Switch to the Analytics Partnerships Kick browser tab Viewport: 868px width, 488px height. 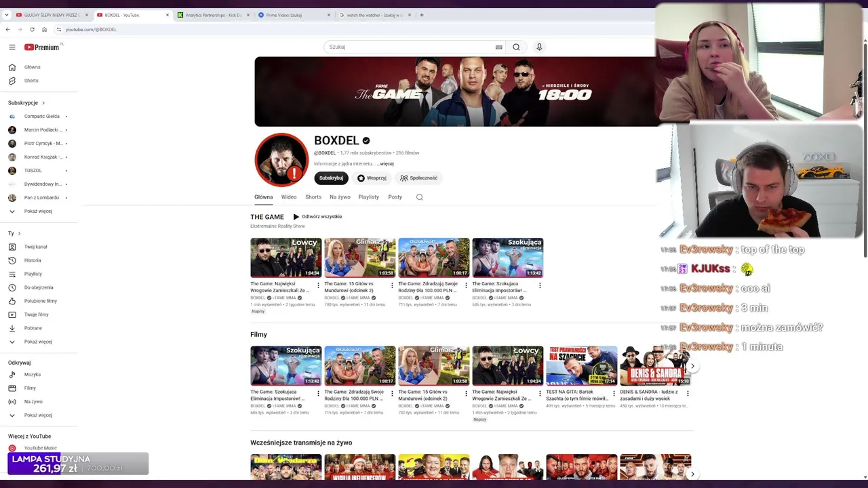pyautogui.click(x=213, y=15)
